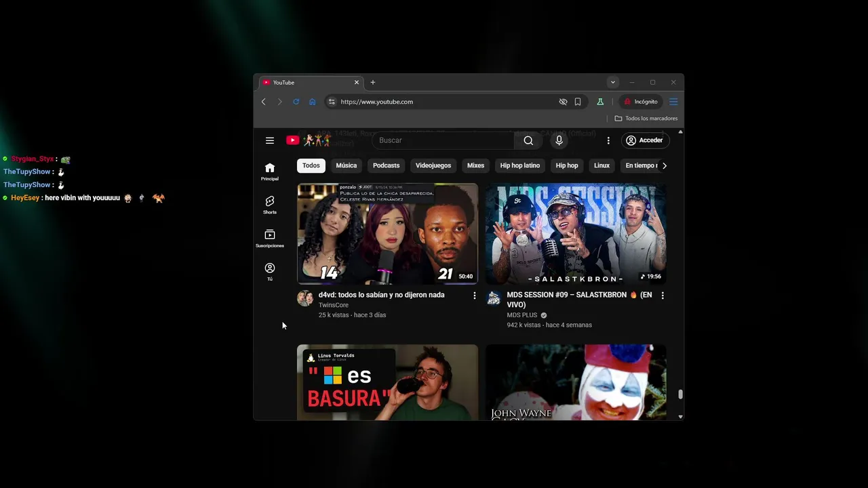Expand the tab search dropdown arrow

[x=612, y=82]
